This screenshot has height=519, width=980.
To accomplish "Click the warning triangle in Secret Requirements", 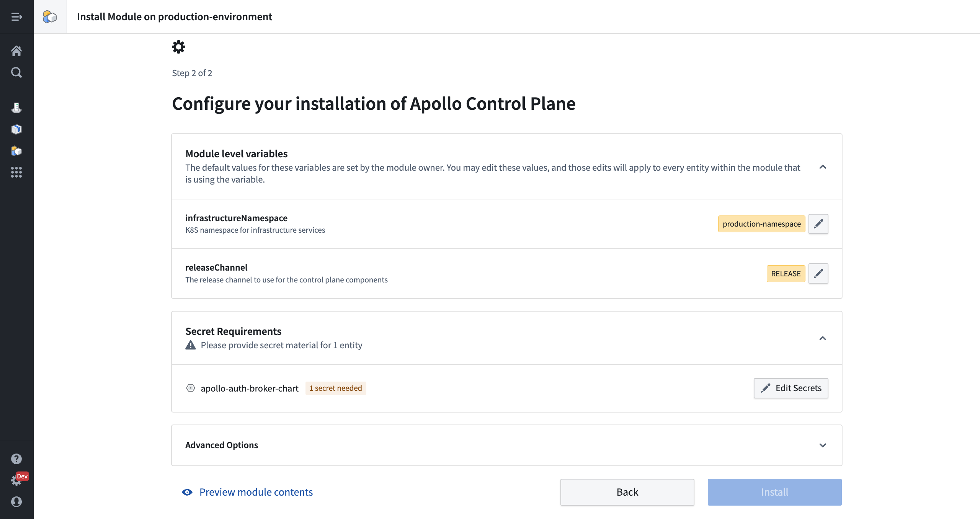I will [x=191, y=345].
